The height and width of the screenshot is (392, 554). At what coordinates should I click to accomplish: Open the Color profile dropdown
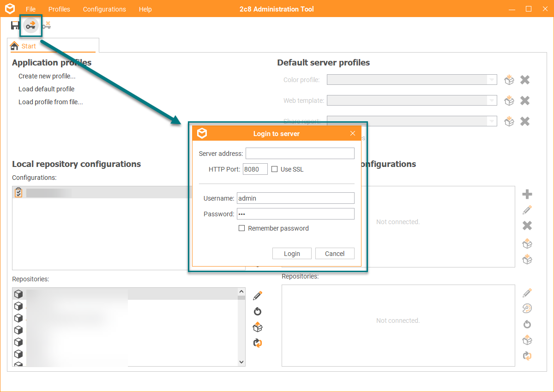(491, 80)
